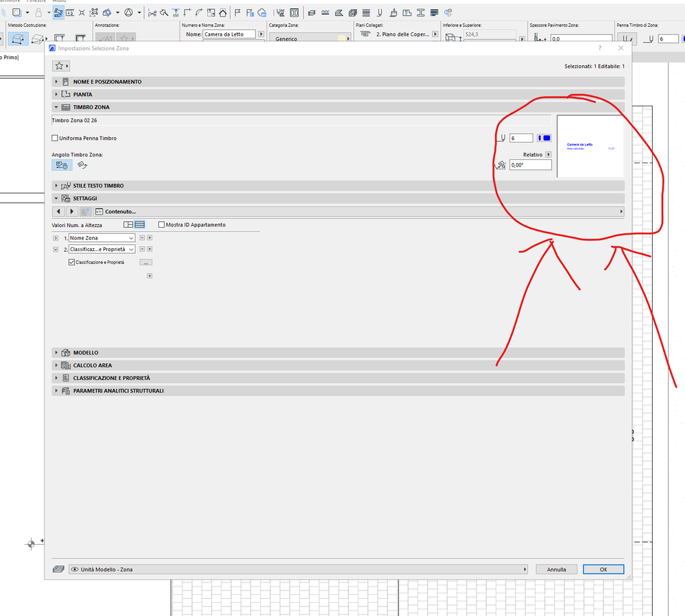Screen dimensions: 685x616
Task: Click the ellipsis button beside Classificazione e Proprietà
Action: 146,262
